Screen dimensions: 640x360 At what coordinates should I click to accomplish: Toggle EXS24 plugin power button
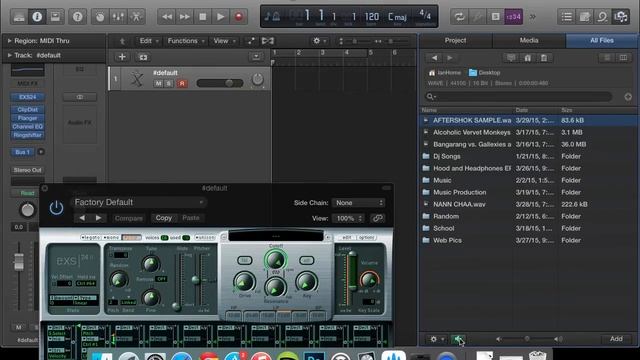click(56, 208)
